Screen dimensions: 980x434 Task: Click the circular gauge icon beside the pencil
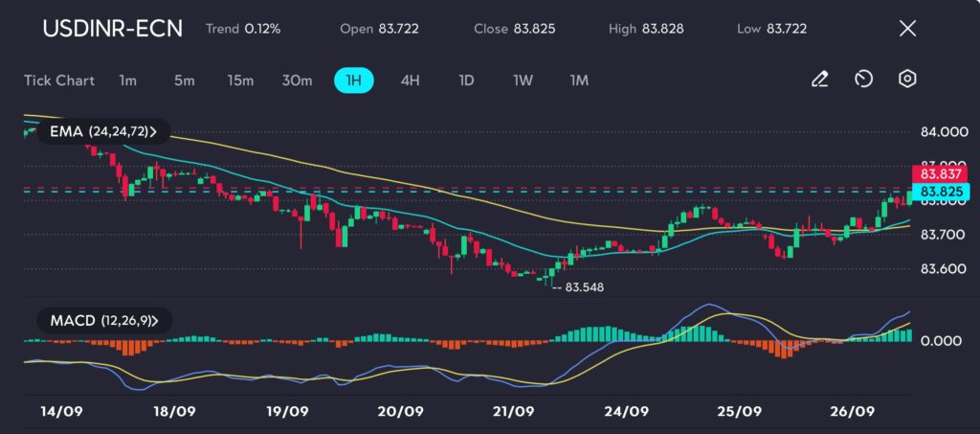click(863, 80)
